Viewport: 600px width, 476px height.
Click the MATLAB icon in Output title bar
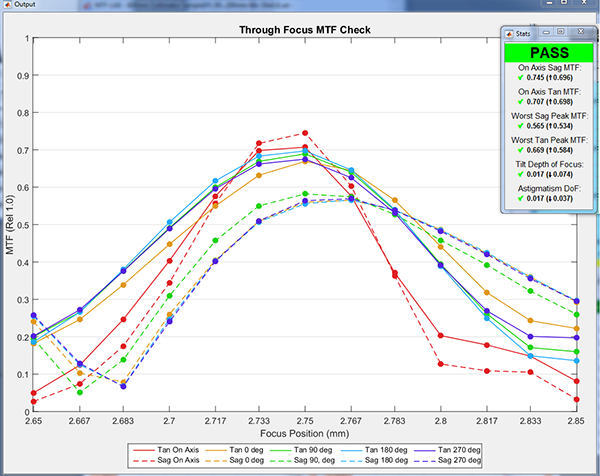click(6, 5)
